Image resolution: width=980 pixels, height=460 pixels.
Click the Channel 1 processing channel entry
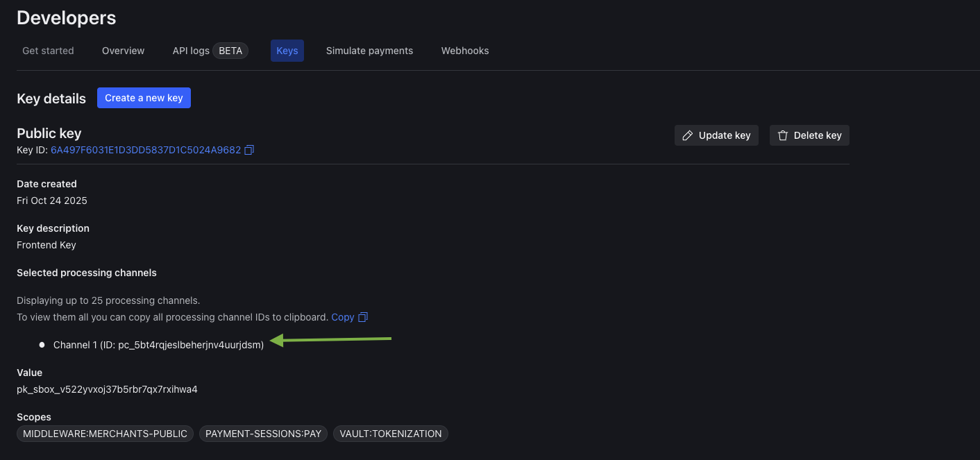(x=158, y=345)
